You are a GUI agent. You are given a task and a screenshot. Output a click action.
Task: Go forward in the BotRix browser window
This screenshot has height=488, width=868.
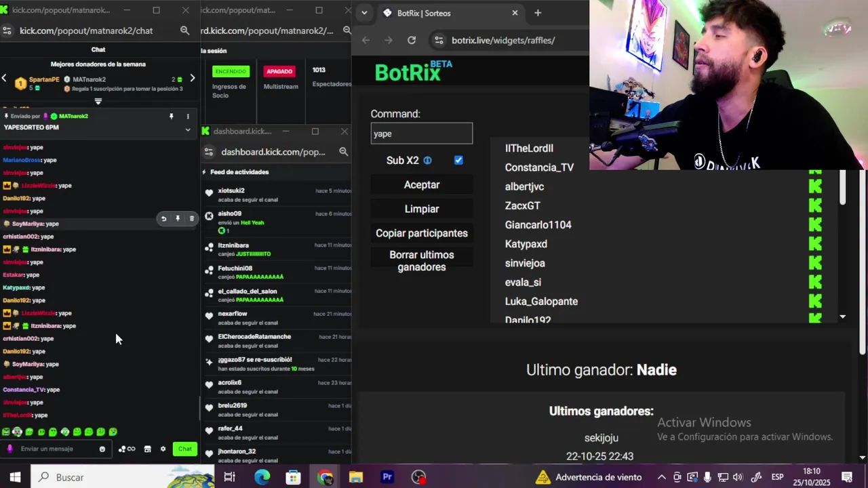click(x=389, y=40)
